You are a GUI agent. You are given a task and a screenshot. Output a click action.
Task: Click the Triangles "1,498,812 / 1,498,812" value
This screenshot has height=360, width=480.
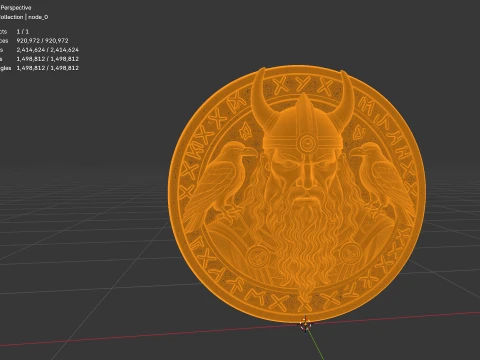(x=48, y=68)
